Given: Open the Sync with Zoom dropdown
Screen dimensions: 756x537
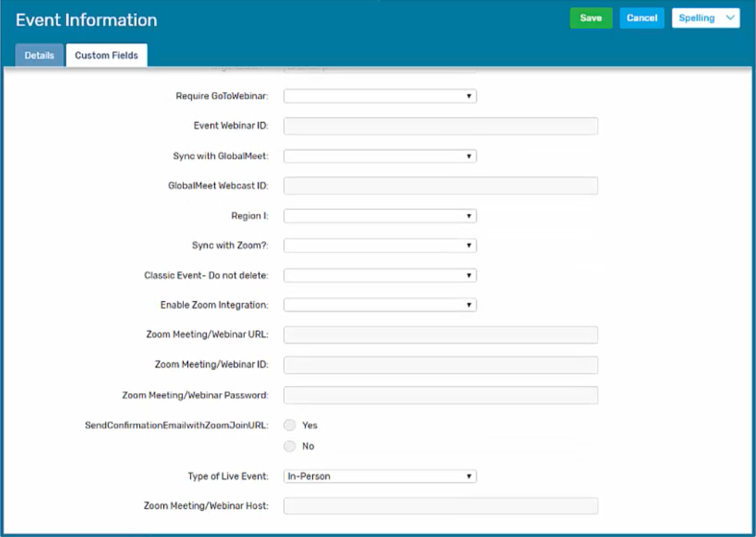Looking at the screenshot, I should (x=380, y=246).
